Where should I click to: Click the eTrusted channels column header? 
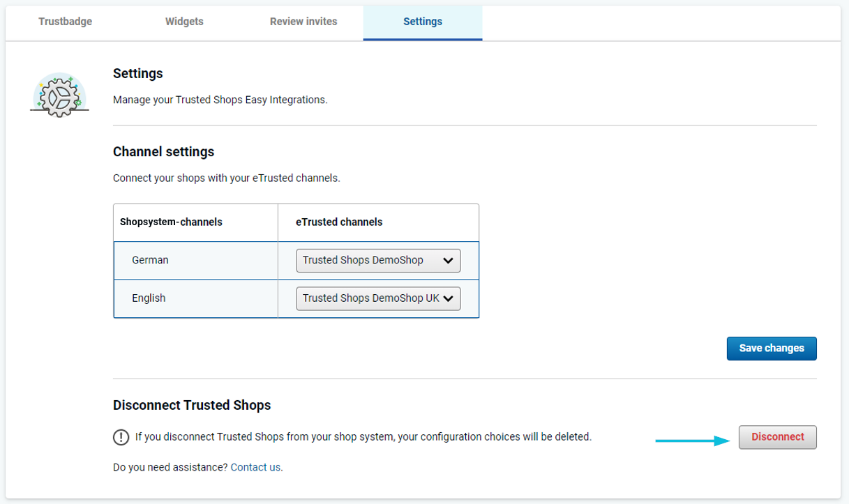click(339, 222)
